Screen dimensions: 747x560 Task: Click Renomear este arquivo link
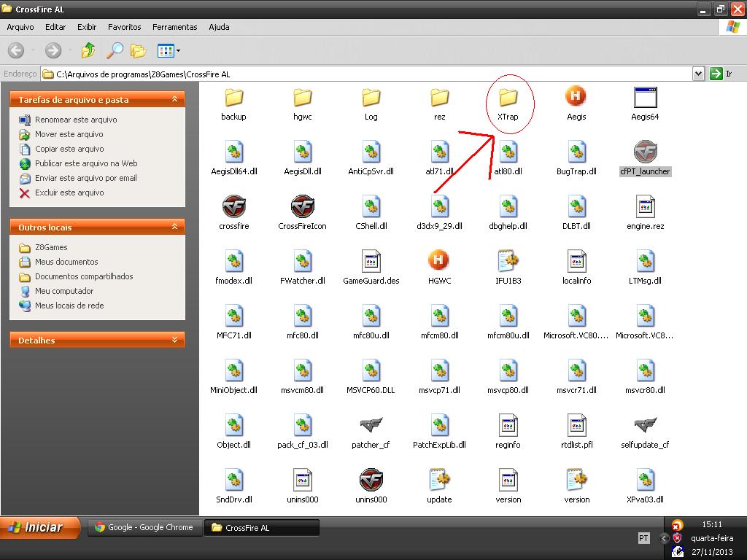[76, 120]
